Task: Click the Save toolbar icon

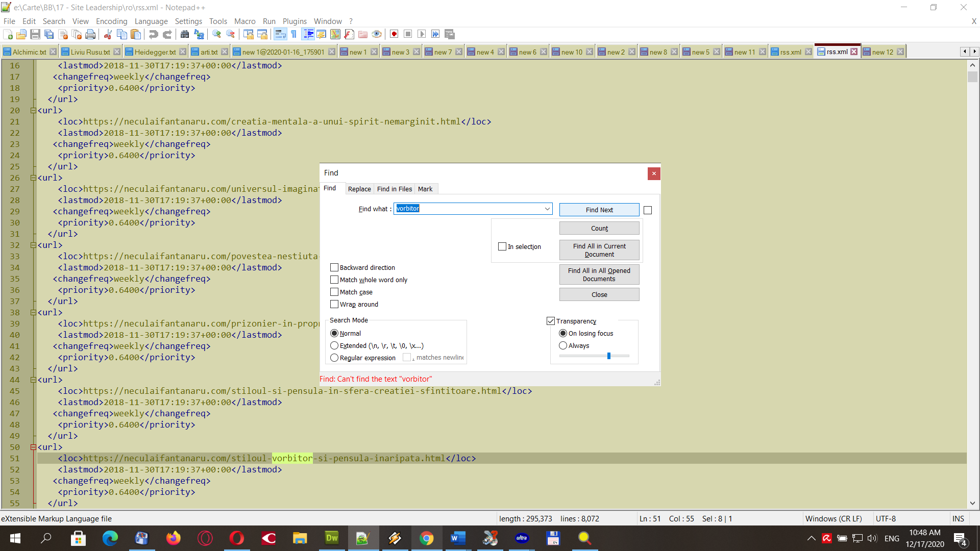Action: coord(35,34)
